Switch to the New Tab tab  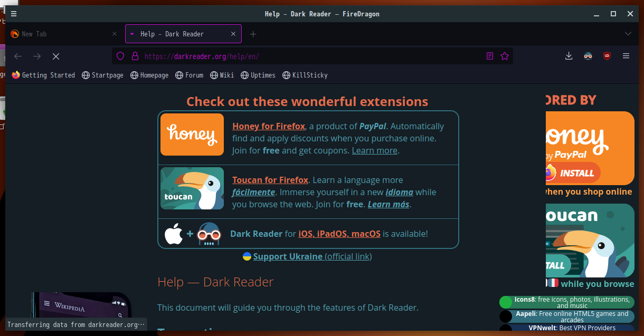pos(63,34)
